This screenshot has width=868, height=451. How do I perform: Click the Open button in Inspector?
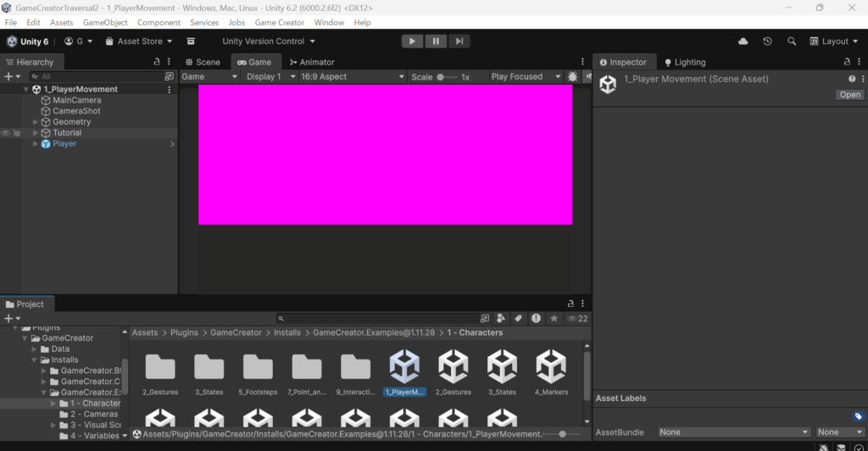click(x=849, y=95)
